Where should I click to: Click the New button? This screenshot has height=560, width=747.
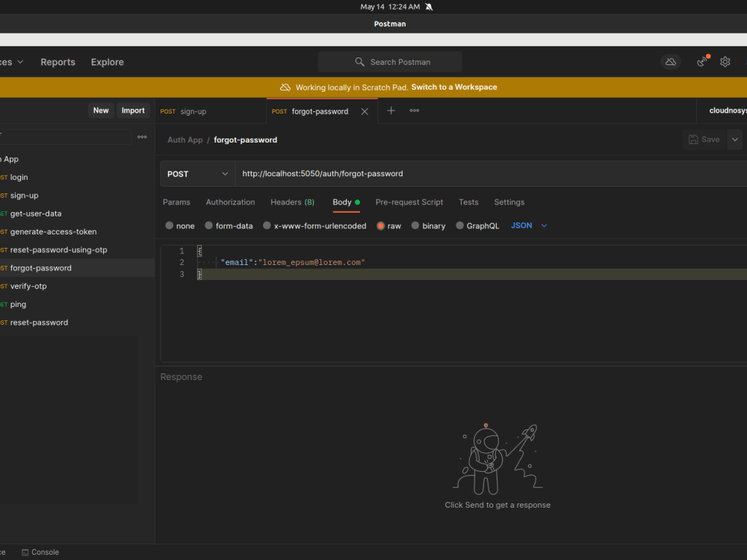coord(101,111)
